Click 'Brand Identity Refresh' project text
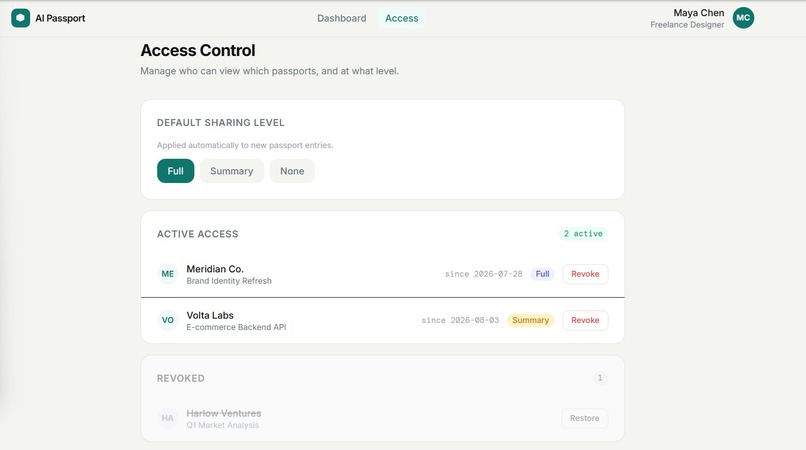 tap(229, 281)
